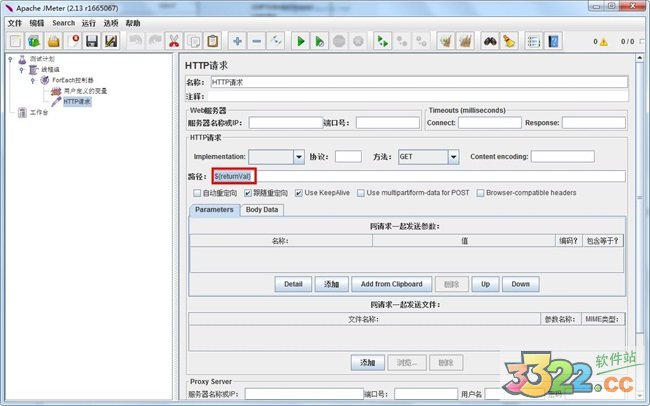
Task: Click the warning triangle error counter
Action: click(604, 42)
